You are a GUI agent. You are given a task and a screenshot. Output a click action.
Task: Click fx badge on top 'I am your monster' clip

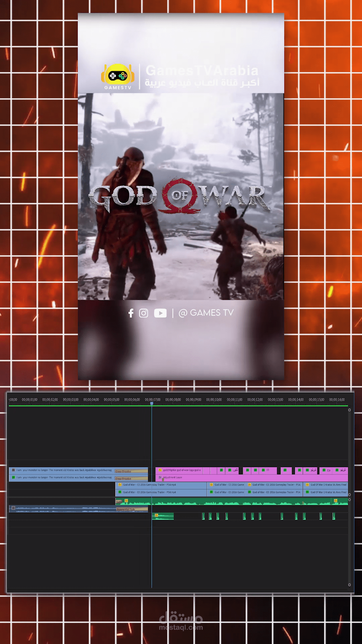click(x=13, y=470)
